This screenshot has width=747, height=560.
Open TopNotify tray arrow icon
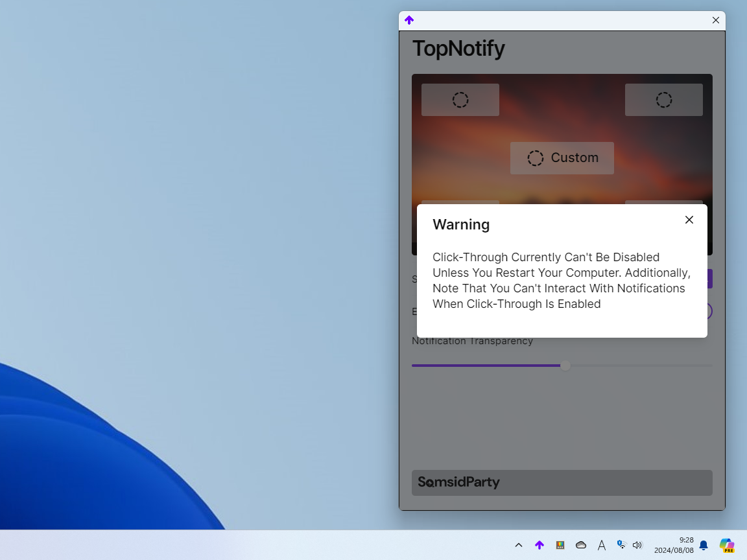click(539, 545)
